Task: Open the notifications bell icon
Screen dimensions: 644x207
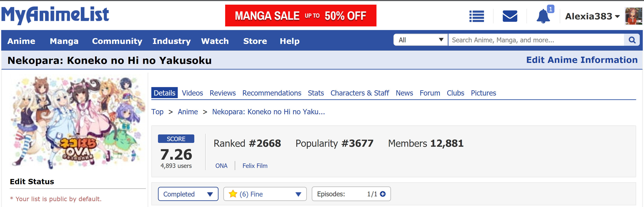Action: coord(543,17)
